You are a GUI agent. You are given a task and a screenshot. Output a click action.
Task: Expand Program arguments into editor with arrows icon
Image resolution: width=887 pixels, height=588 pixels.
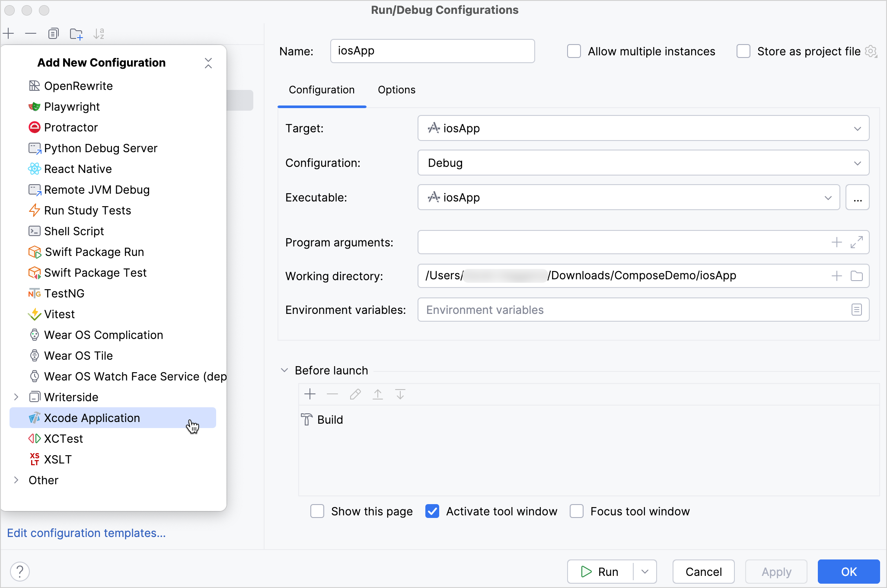pos(857,242)
